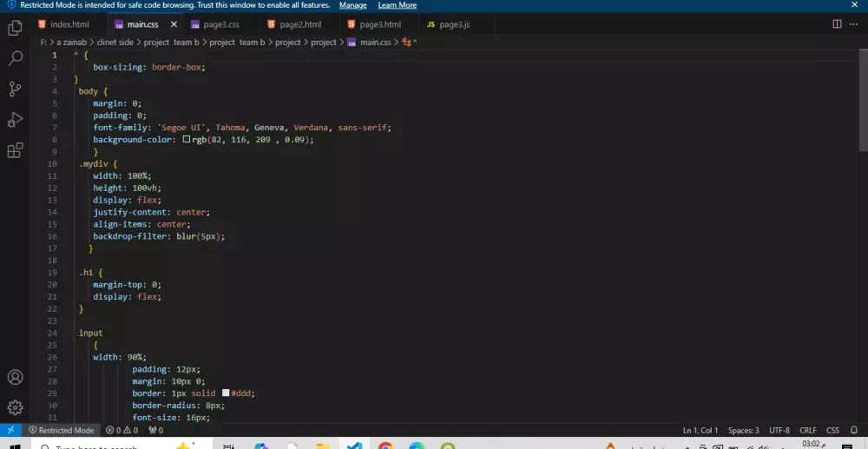Show errors and warnings count panel
Screen dimensions: 868x449
point(122,430)
